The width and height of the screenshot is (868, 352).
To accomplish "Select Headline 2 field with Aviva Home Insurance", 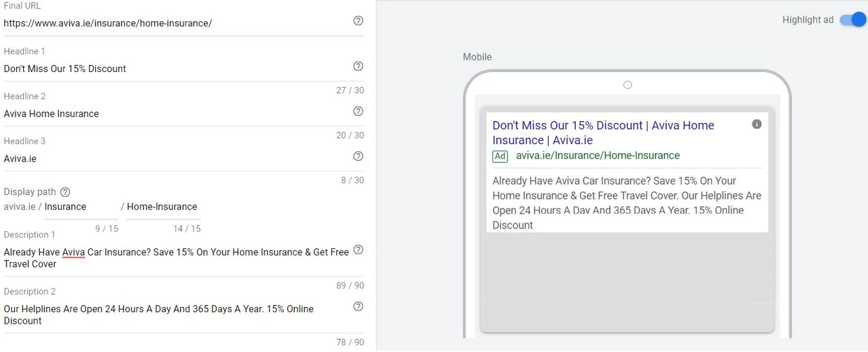I will [174, 114].
